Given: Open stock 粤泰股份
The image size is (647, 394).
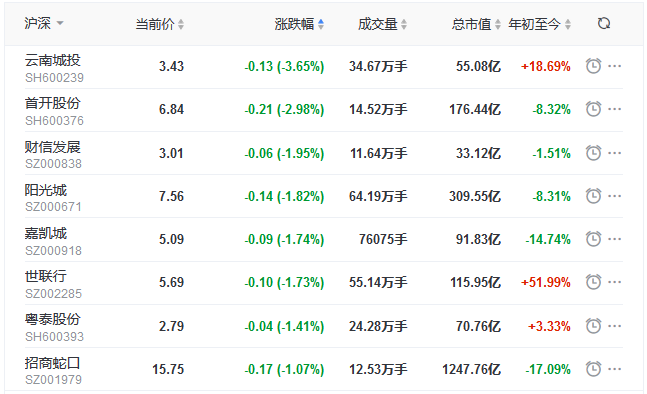Looking at the screenshot, I should 52,319.
